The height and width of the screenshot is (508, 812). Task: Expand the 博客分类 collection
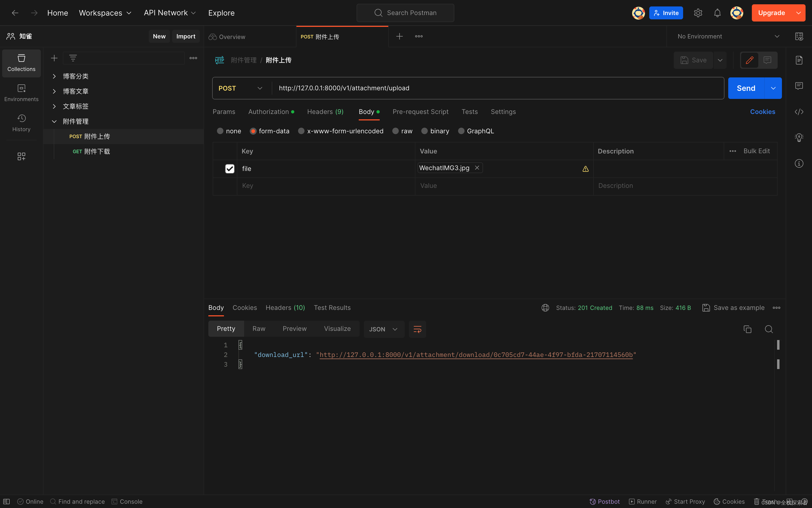click(x=54, y=76)
